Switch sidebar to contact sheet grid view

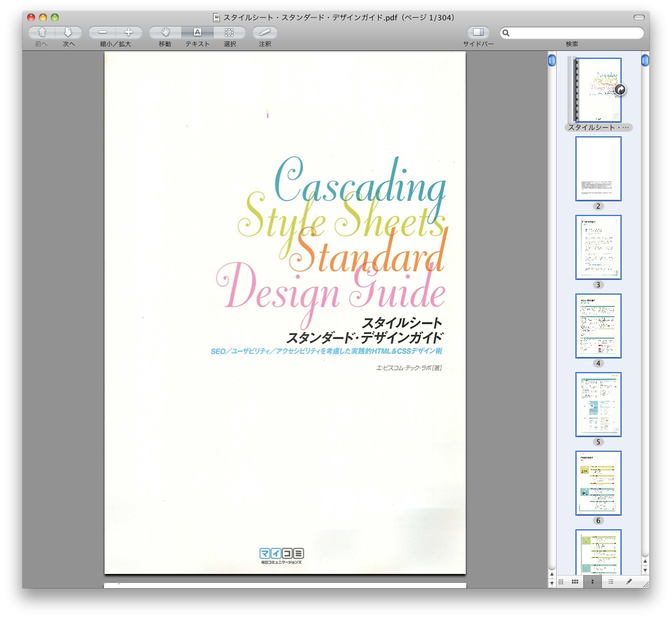point(575,582)
